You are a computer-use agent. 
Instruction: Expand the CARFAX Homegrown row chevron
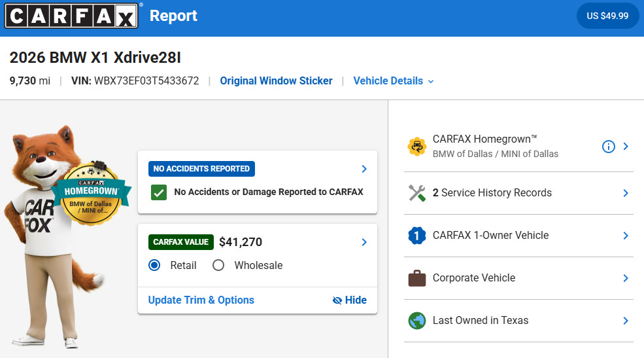coord(626,147)
